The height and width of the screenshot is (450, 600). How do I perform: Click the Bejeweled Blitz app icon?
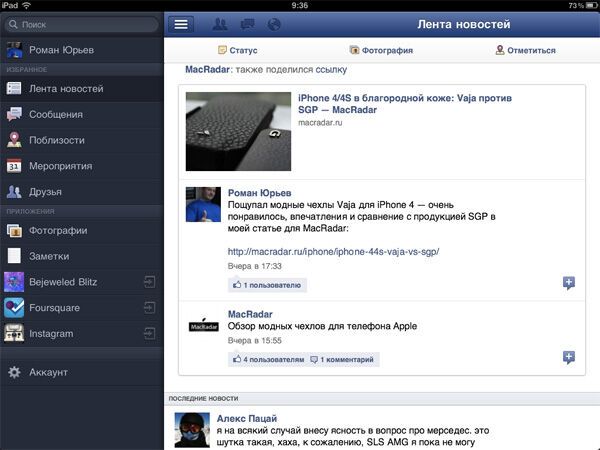click(14, 282)
